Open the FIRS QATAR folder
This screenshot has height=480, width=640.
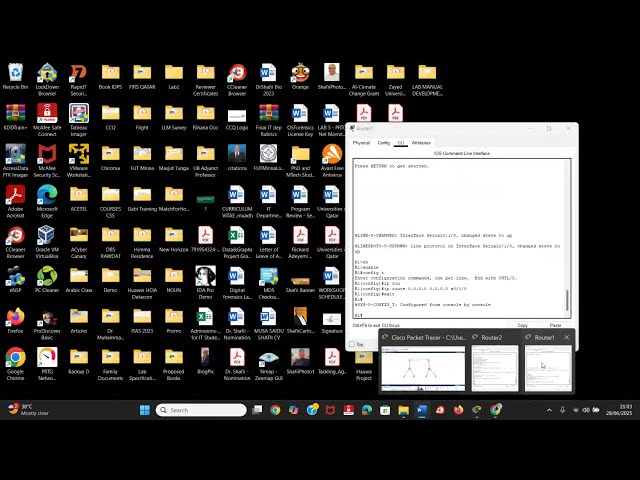pyautogui.click(x=142, y=77)
